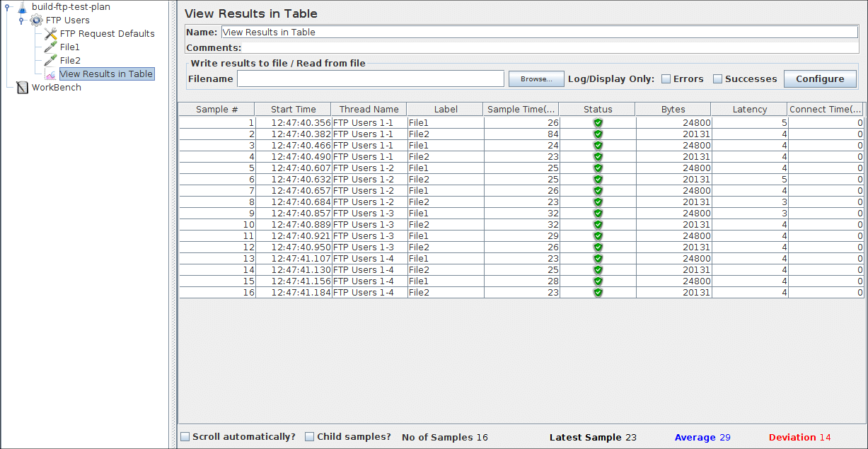Click the FTP Request Defaults wrench icon
Screen dimensions: 868x449
point(50,34)
